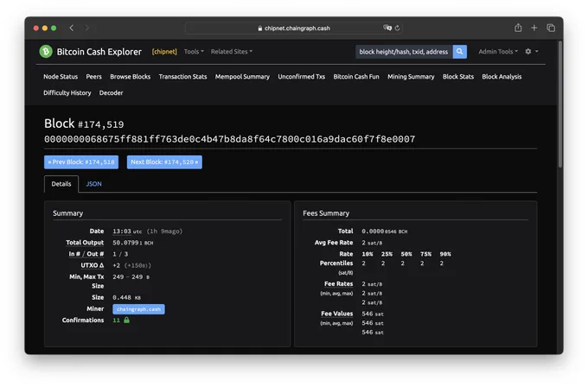The image size is (588, 387).
Task: Click the Fee Values label
Action: [x=336, y=314]
